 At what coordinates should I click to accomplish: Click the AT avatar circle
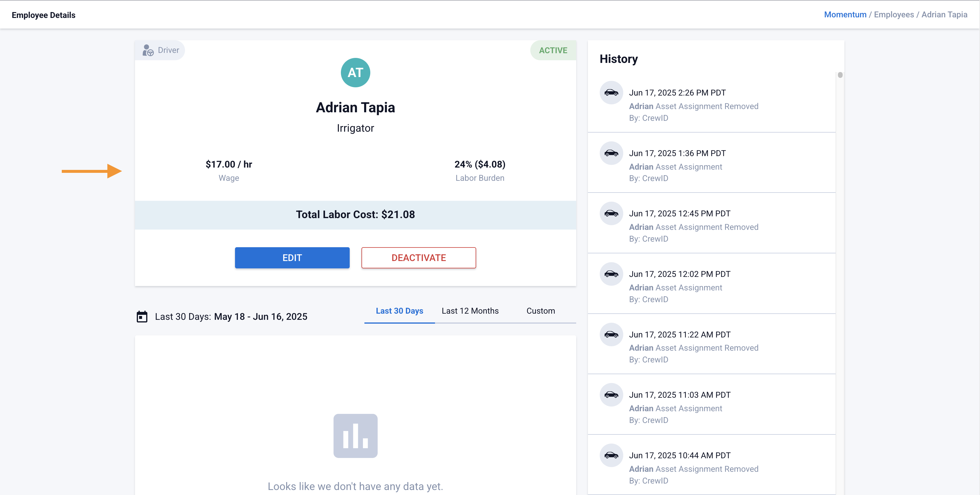(x=355, y=73)
